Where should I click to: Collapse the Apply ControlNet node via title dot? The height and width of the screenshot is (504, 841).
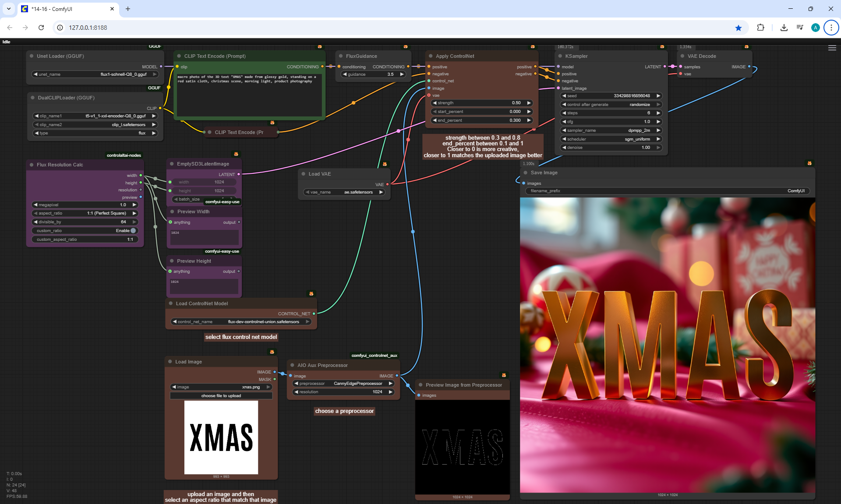pos(431,56)
